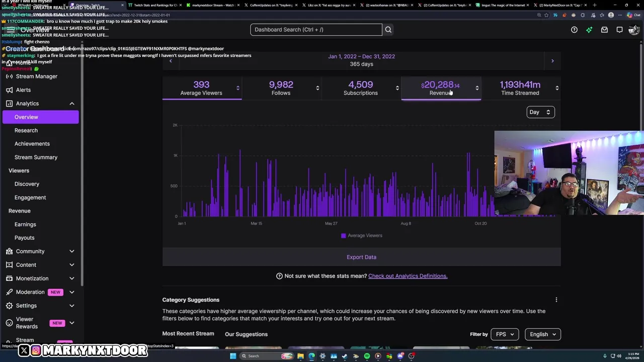This screenshot has height=362, width=644.
Task: Expand the Monetization section chevron
Action: click(71, 279)
